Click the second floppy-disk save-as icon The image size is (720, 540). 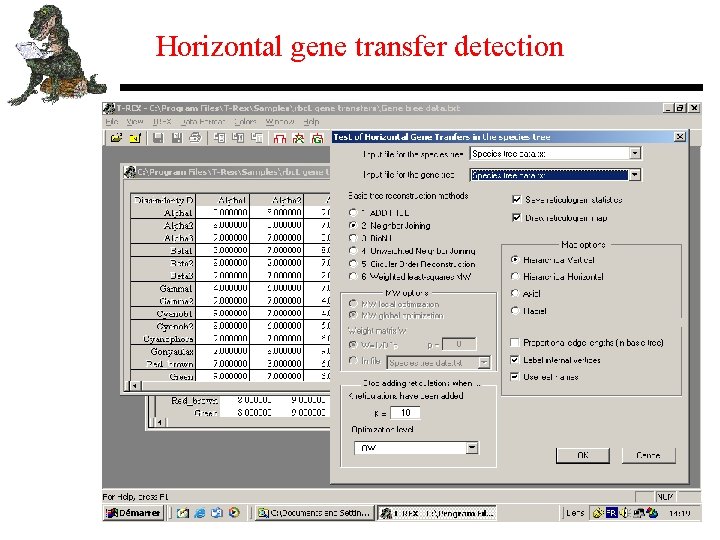(x=177, y=137)
